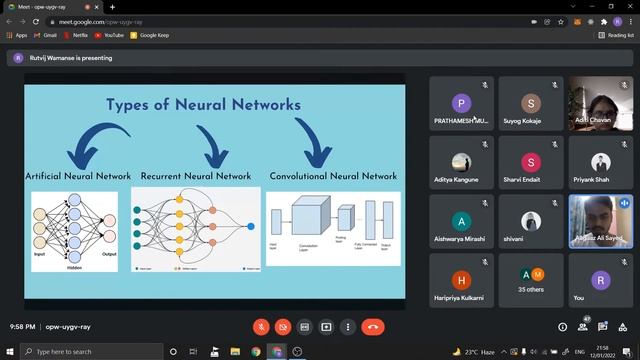This screenshot has height=360, width=640.
Task: Go back in browser history
Action: tap(9, 22)
